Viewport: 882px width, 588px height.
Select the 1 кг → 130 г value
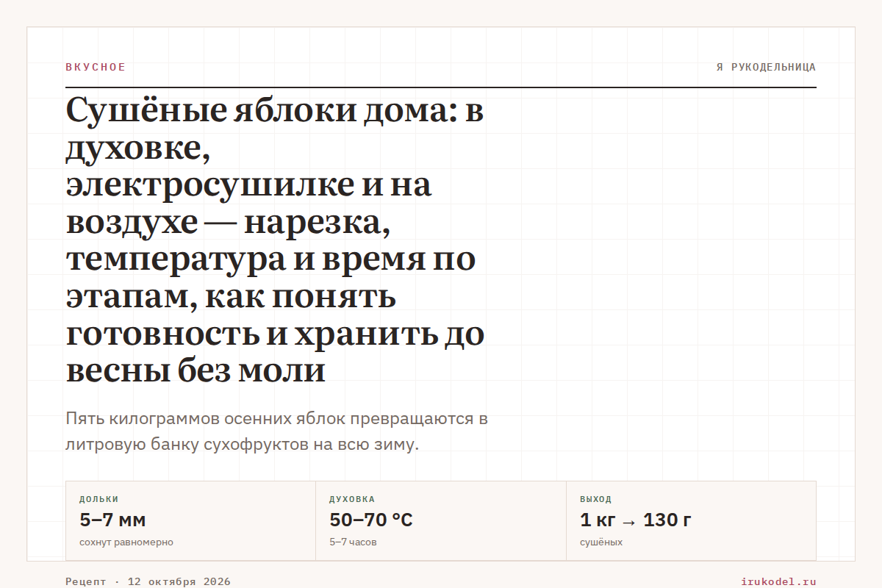pos(636,520)
